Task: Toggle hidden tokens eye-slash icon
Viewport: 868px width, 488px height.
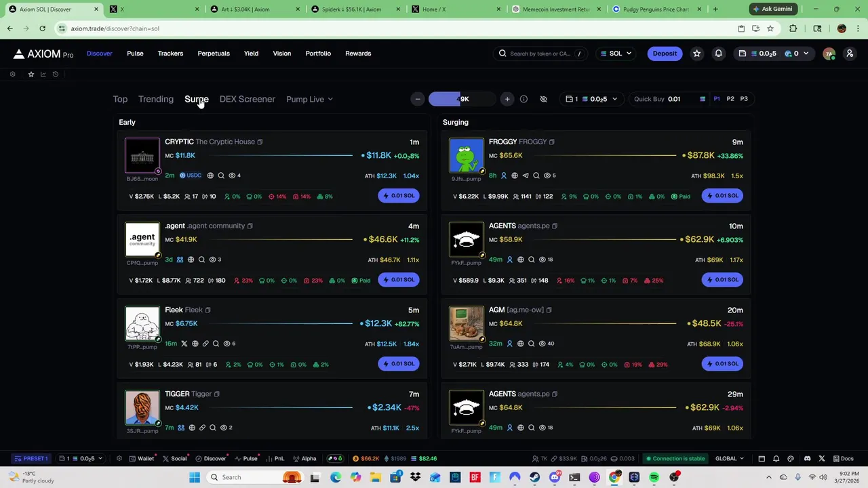Action: coord(543,99)
